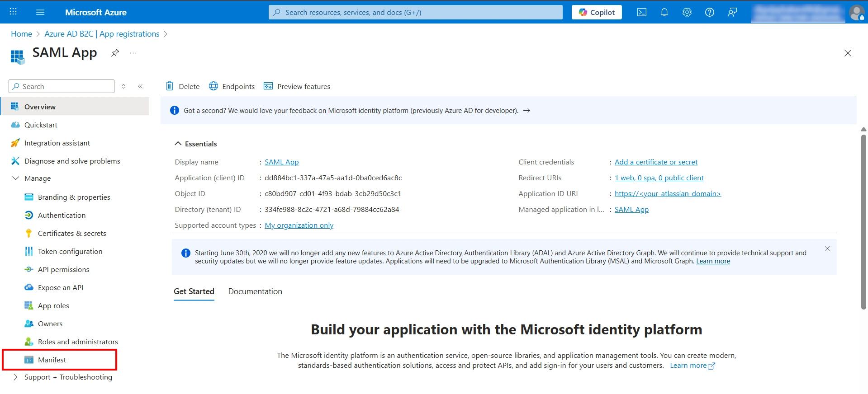Click the Integration assistant rocket icon
This screenshot has width=868, height=394.
pos(15,143)
